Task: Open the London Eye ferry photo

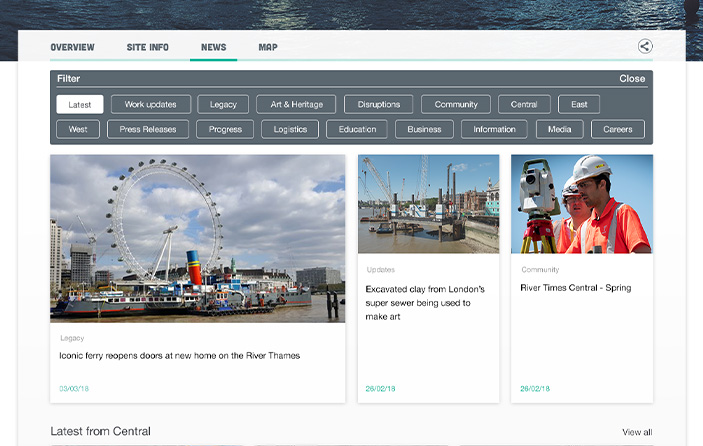Action: (x=197, y=238)
